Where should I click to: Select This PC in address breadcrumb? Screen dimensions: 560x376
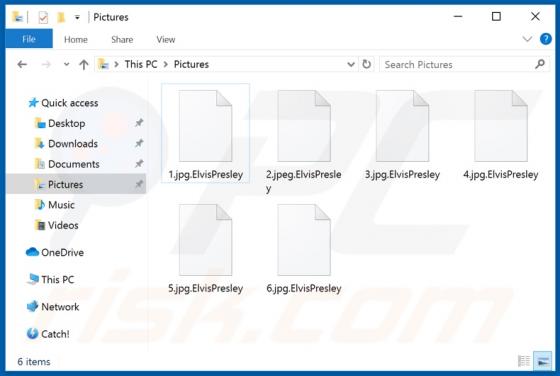(141, 65)
